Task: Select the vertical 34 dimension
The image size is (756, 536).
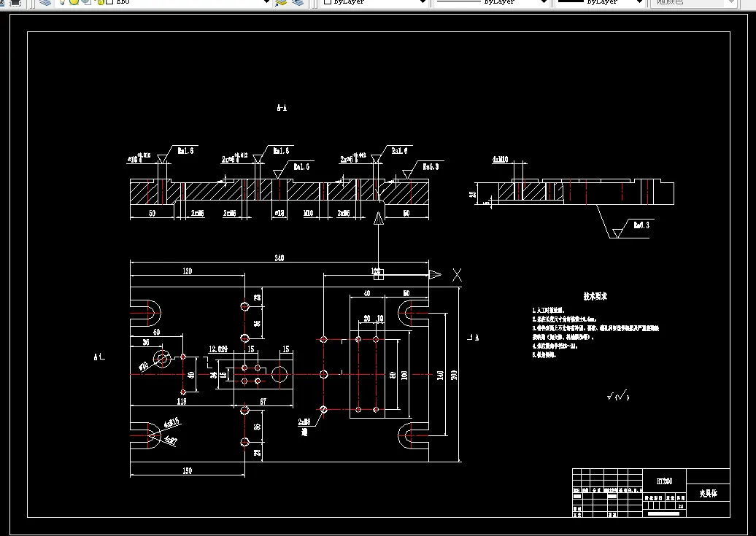Action: (214, 375)
